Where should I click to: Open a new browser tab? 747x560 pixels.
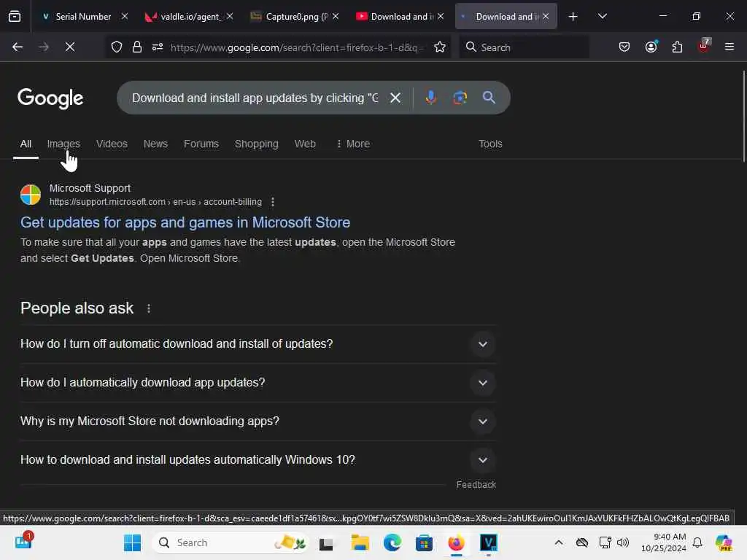pyautogui.click(x=573, y=17)
